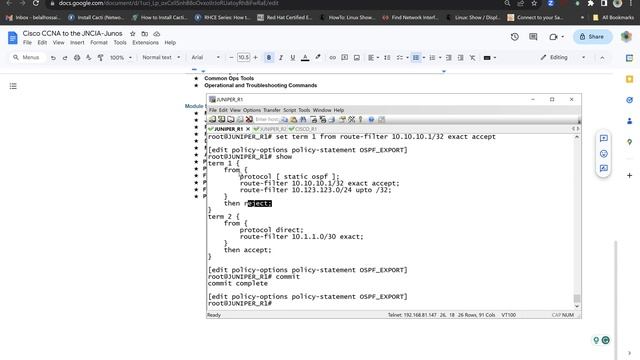Click the Share button
Image resolution: width=640 pixels, height=360 pixels.
pos(592,37)
